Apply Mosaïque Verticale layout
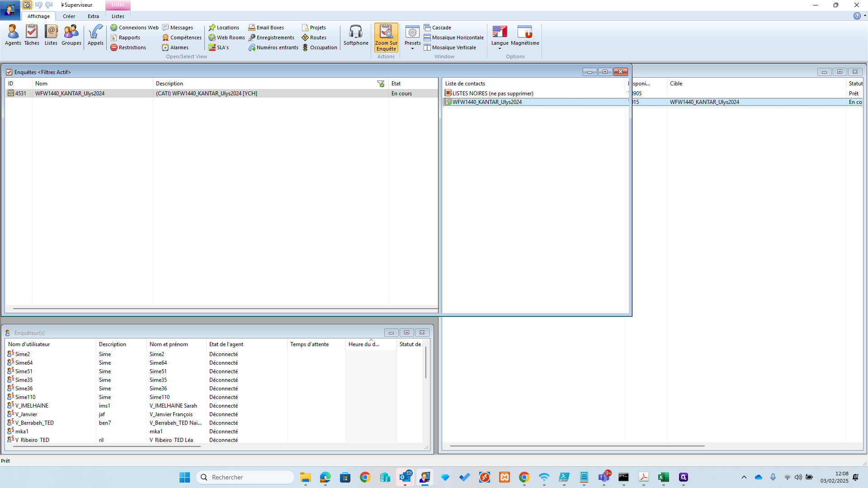Image resolution: width=868 pixels, height=488 pixels. pos(450,47)
